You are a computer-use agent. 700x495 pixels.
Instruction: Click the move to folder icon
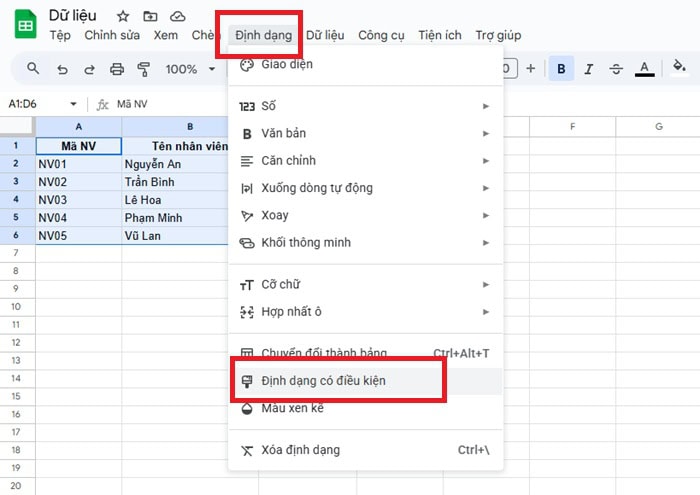click(x=150, y=16)
